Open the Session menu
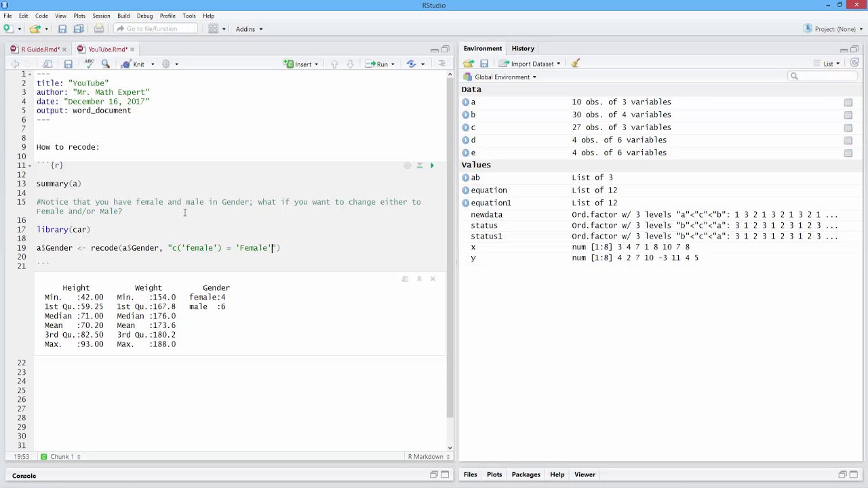Image resolution: width=868 pixels, height=488 pixels. [x=101, y=16]
